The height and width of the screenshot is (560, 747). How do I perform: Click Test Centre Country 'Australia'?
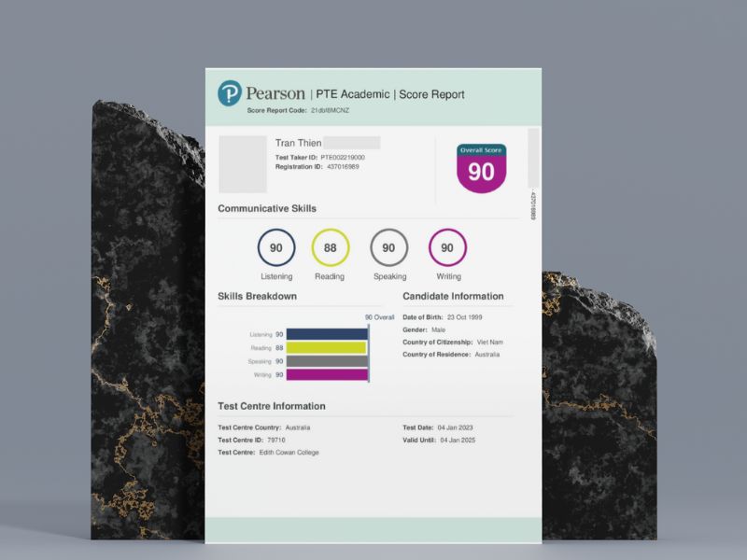(x=297, y=427)
